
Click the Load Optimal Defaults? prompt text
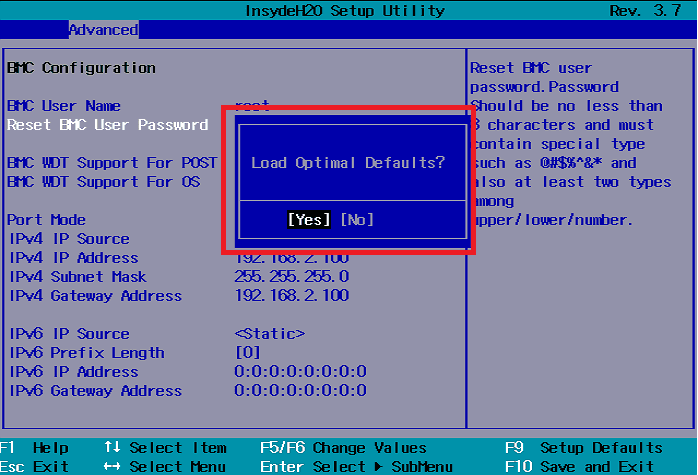coord(348,163)
